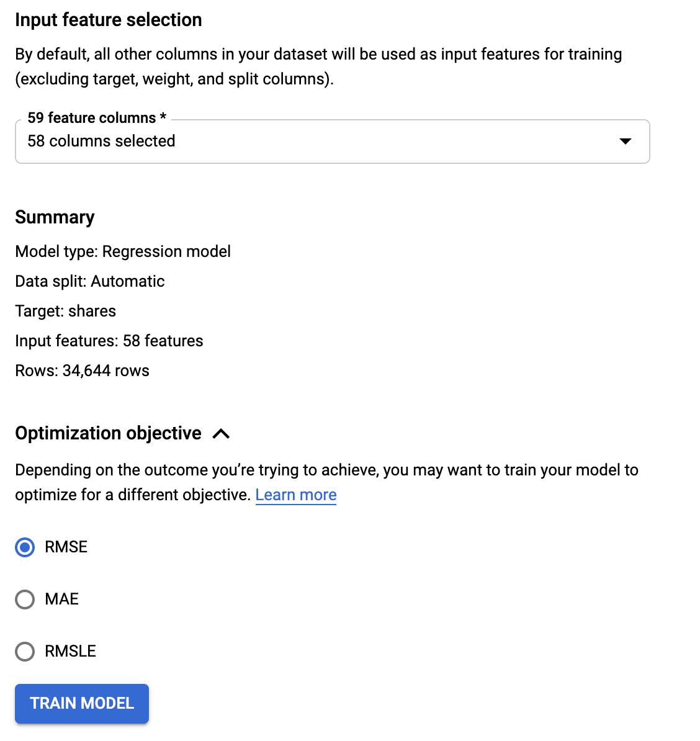Select the MAE radio button
This screenshot has width=700, height=741.
click(x=25, y=600)
